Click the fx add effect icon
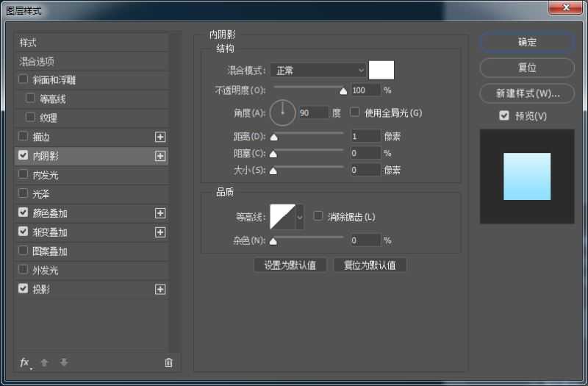588x386 pixels. 24,362
